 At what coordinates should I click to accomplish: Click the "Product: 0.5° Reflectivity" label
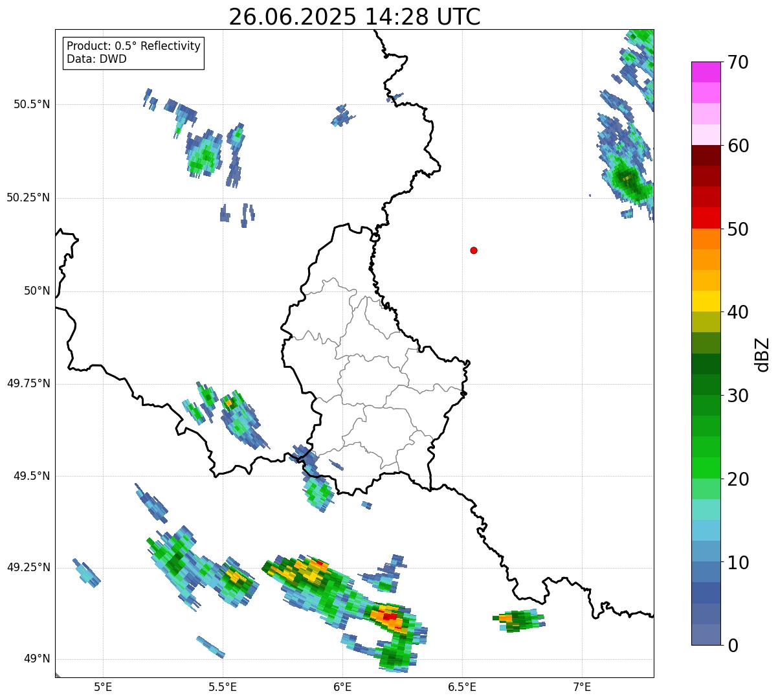(133, 47)
